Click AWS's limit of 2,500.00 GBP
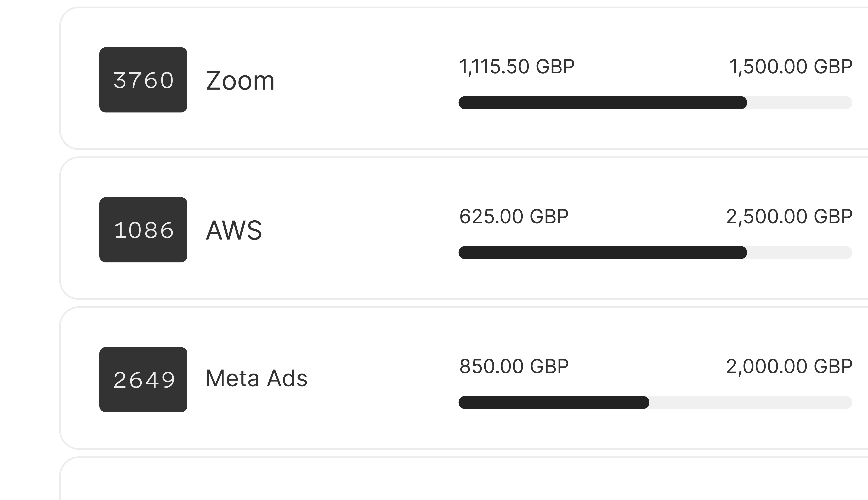The height and width of the screenshot is (500, 868). [x=789, y=216]
